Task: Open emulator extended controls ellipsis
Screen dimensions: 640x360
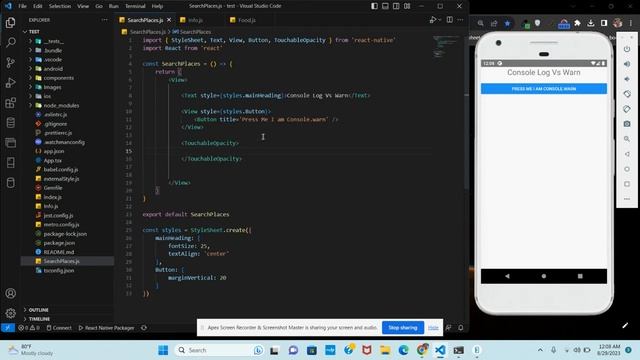Action: point(627,199)
